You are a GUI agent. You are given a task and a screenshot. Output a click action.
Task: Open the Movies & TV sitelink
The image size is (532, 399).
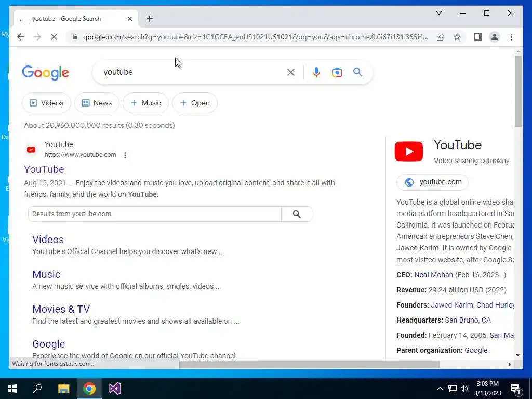coord(61,309)
